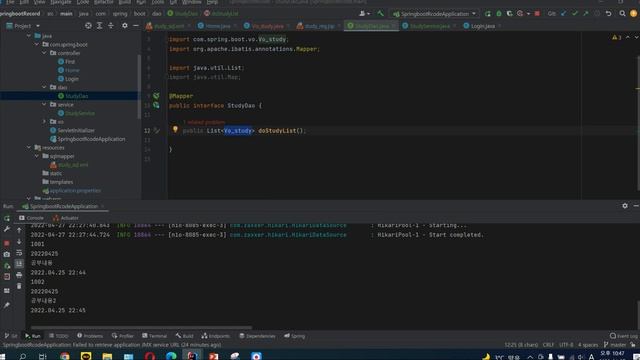640x360 pixels.
Task: Open the Console tab in Run panel
Action: point(31,218)
